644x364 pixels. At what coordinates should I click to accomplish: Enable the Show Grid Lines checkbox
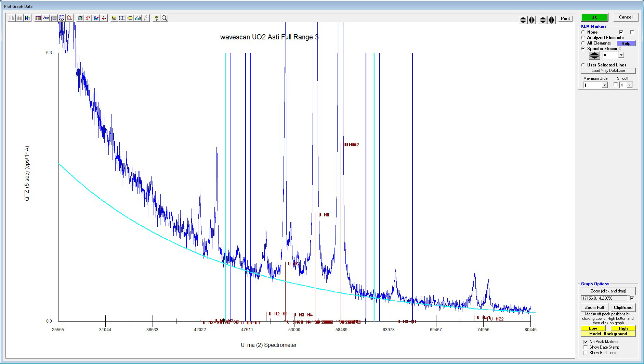(x=586, y=353)
